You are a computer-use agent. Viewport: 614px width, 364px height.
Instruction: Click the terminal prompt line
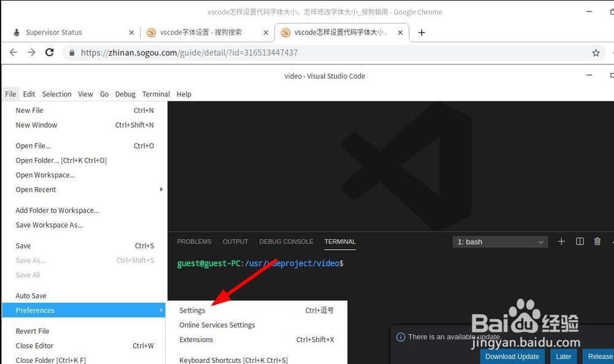tap(260, 263)
